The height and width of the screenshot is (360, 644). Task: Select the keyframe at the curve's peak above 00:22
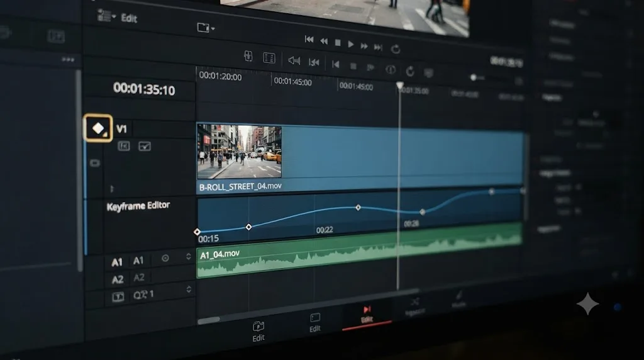(x=358, y=208)
